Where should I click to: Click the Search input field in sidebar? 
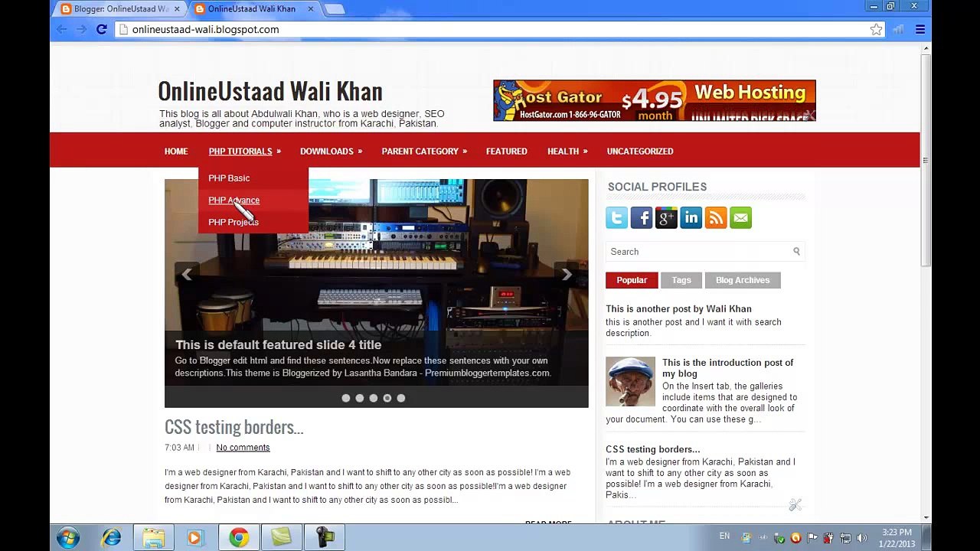pos(704,252)
